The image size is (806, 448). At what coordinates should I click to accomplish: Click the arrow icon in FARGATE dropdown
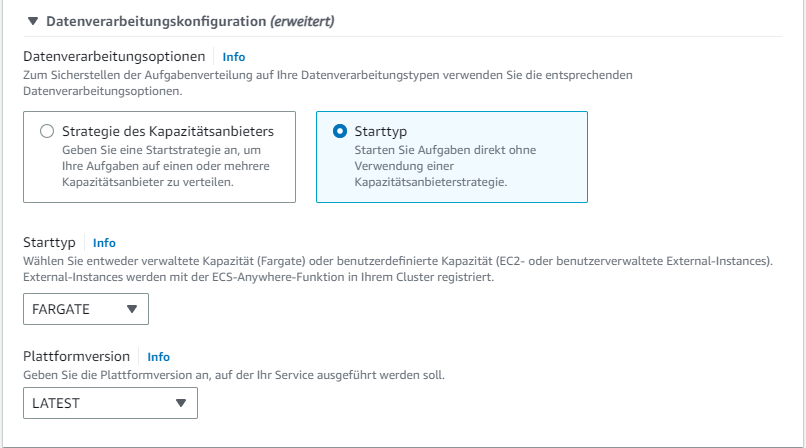[x=132, y=309]
